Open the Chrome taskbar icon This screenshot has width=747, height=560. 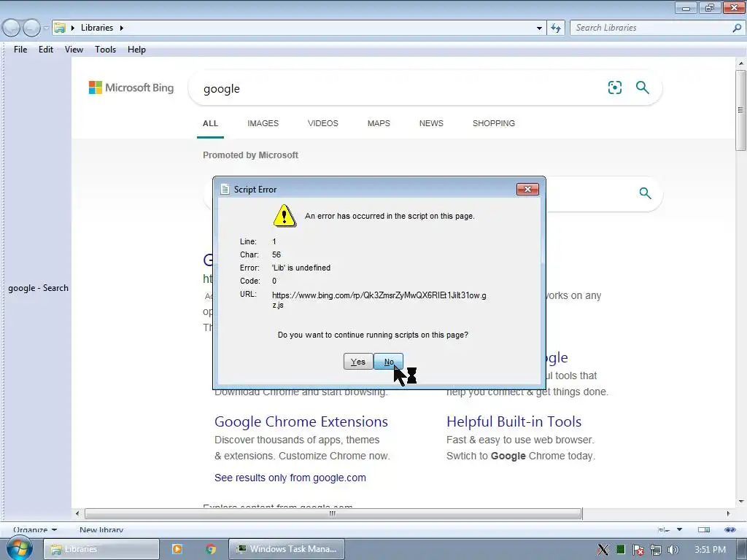coord(211,549)
